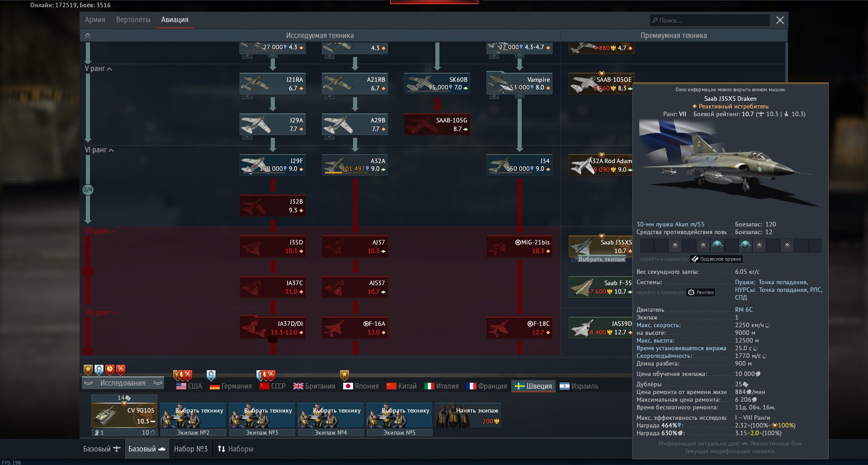Select the J21RA aircraft in the tree

click(x=273, y=84)
